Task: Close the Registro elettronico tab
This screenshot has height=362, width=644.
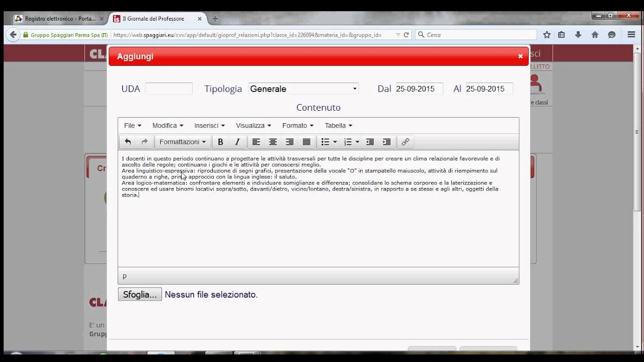Action: tap(102, 19)
